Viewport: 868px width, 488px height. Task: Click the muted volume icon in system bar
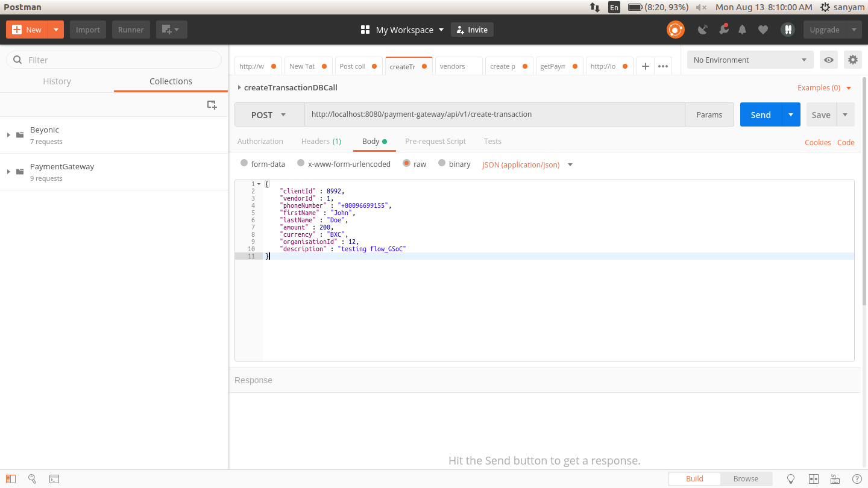701,7
